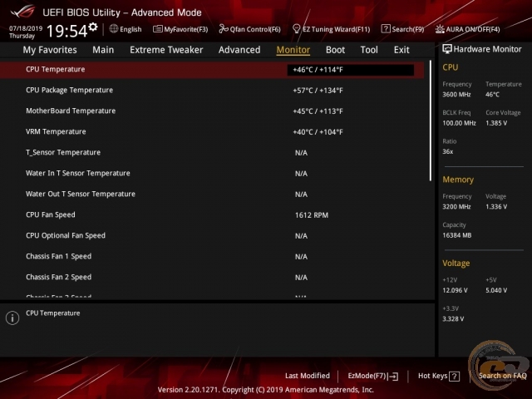
Task: Open Search(F9)
Action: [x=402, y=29]
